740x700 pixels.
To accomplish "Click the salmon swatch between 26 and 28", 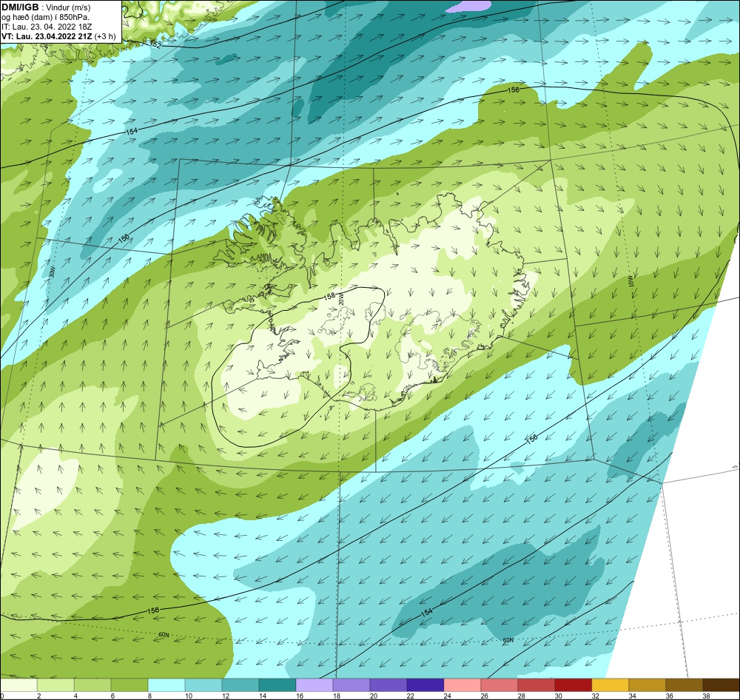I will coord(499,685).
